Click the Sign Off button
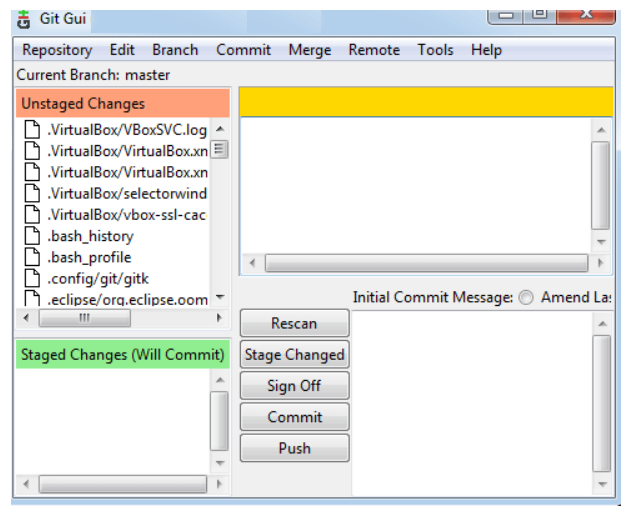This screenshot has width=632, height=514. (x=295, y=386)
